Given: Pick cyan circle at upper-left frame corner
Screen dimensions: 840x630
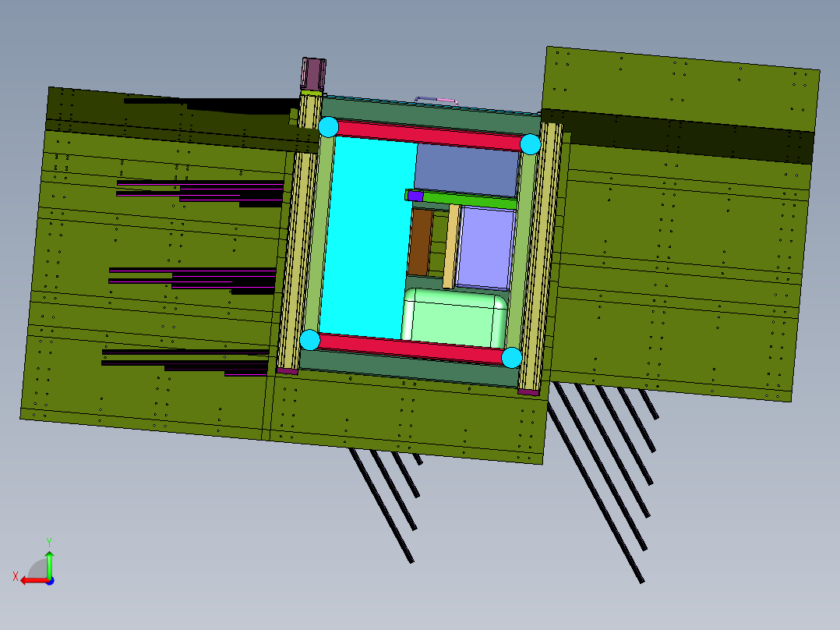Looking at the screenshot, I should 328,127.
